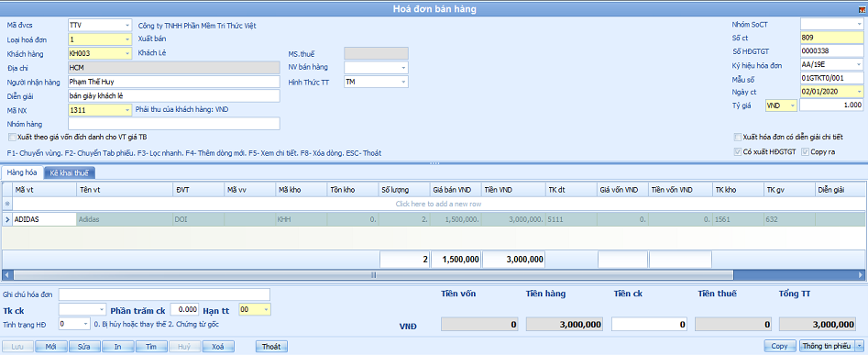The height and width of the screenshot is (355, 868).
Task: Click the In button
Action: pyautogui.click(x=118, y=347)
